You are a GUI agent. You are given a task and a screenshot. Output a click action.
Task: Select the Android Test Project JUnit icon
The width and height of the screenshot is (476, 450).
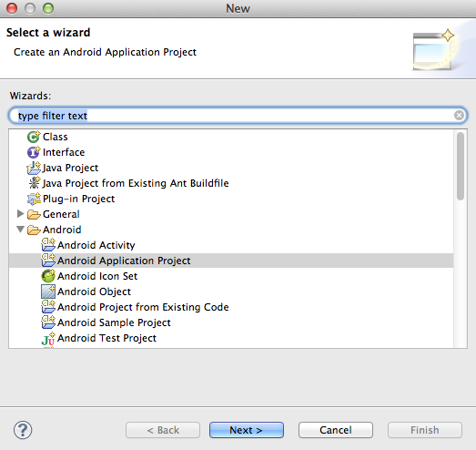48,339
